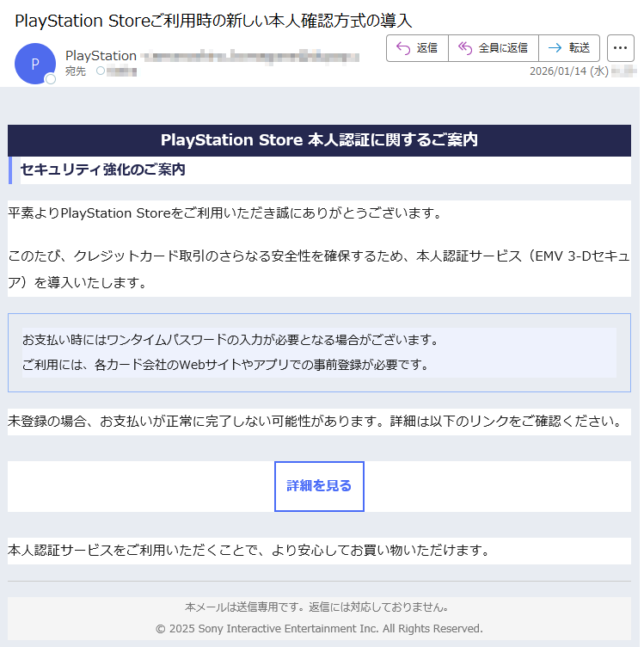Open the more actions ellipsis menu
This screenshot has height=647, width=644.
(620, 48)
